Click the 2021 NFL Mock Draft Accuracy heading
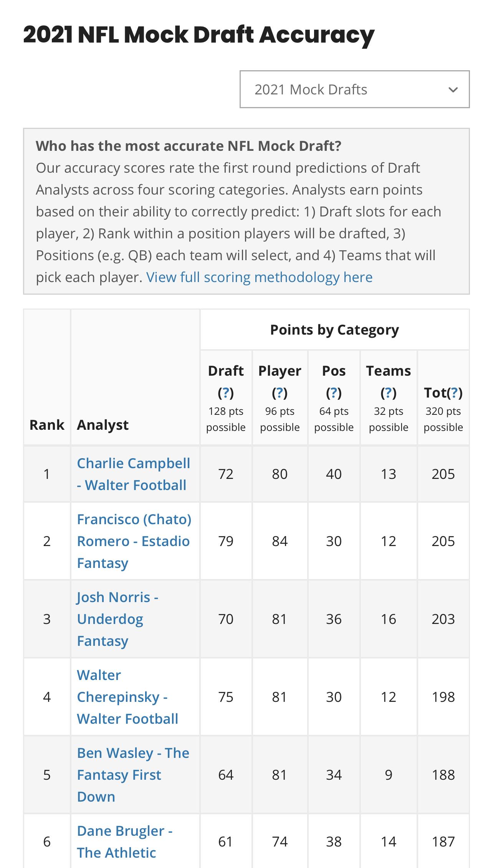 tap(199, 35)
